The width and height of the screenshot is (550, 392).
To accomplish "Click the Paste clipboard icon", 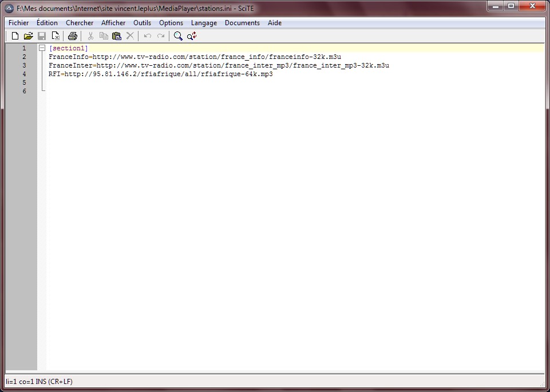I will (x=116, y=35).
